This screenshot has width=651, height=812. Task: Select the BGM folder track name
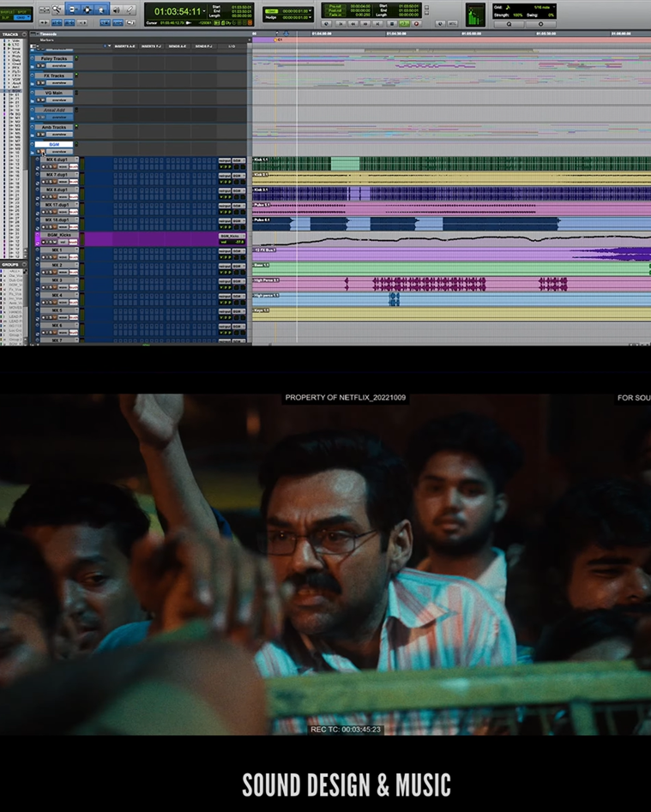pos(54,144)
